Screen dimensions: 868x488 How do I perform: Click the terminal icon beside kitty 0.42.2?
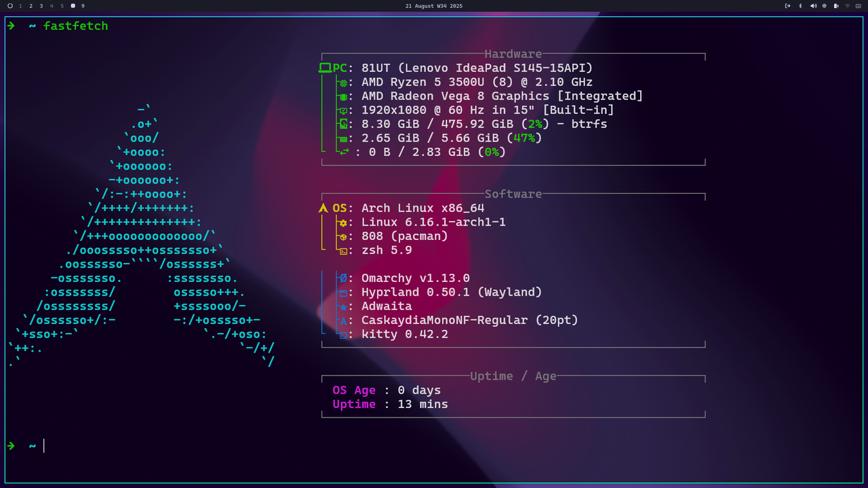pos(343,335)
